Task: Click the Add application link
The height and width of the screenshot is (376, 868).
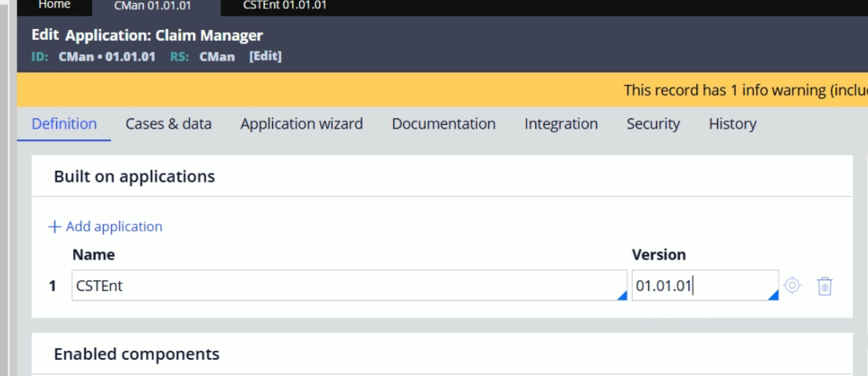Action: pos(105,227)
